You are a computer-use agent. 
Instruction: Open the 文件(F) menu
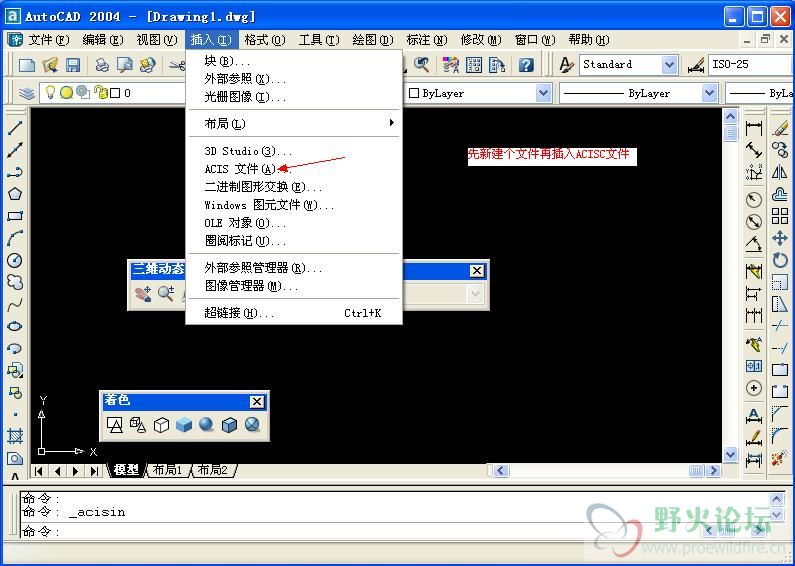(x=48, y=40)
